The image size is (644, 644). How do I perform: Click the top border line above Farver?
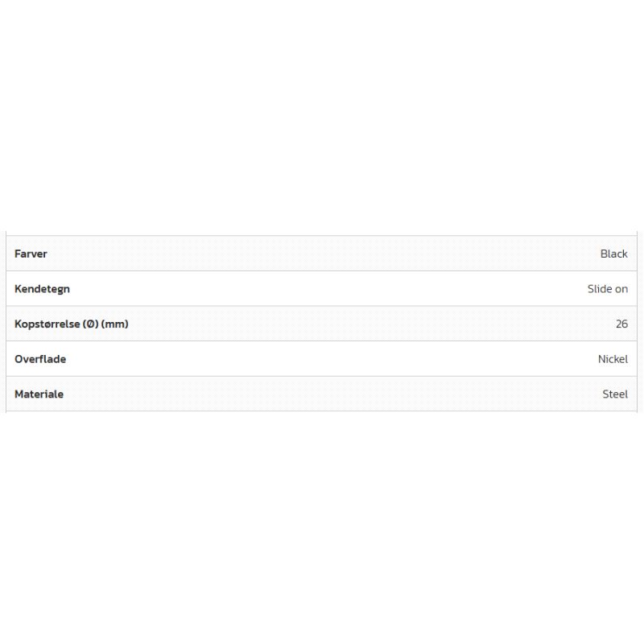click(x=322, y=236)
